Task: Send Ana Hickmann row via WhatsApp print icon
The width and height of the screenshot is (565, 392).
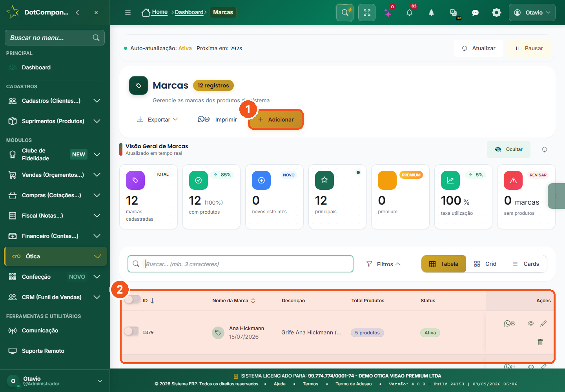Action: tap(509, 323)
